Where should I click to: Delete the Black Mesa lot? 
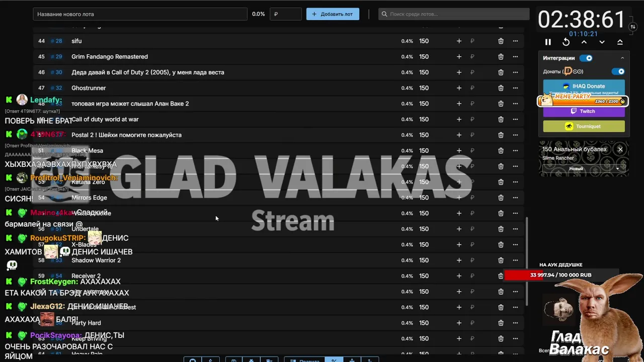(x=501, y=150)
